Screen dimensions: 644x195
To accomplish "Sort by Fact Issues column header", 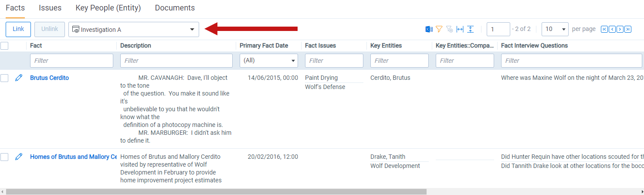I will coord(320,45).
